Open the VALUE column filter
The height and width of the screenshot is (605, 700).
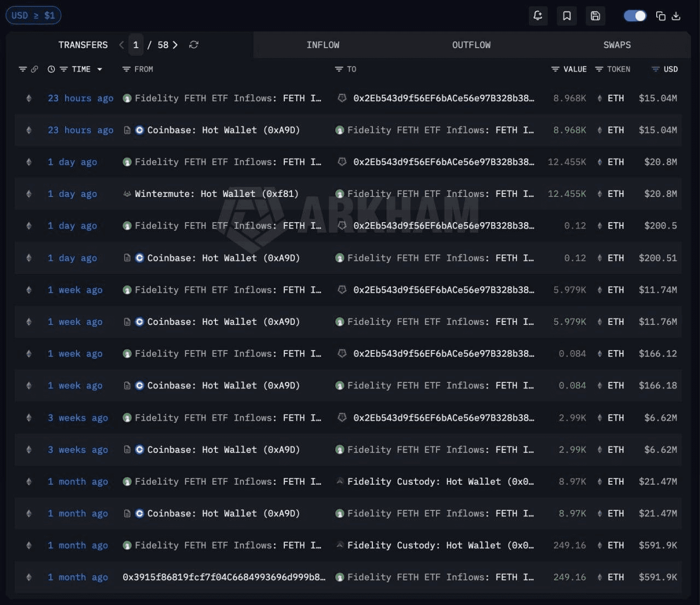[x=555, y=69]
